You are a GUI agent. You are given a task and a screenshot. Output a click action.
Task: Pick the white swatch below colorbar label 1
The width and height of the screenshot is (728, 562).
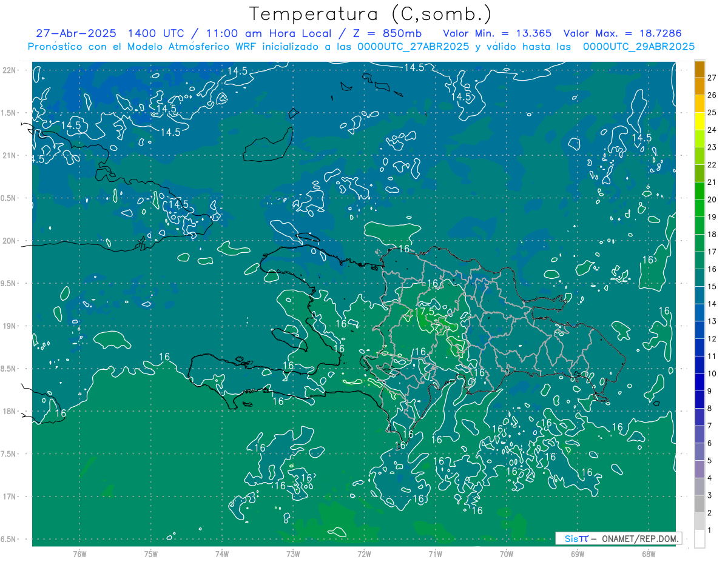pyautogui.click(x=699, y=539)
